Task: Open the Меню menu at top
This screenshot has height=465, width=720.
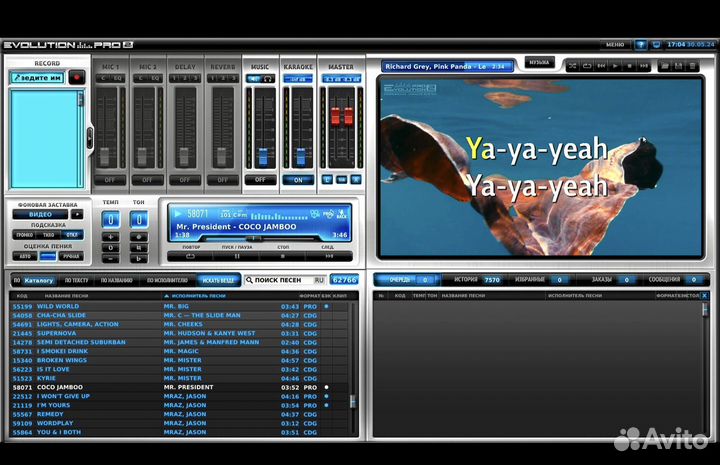Action: click(614, 45)
